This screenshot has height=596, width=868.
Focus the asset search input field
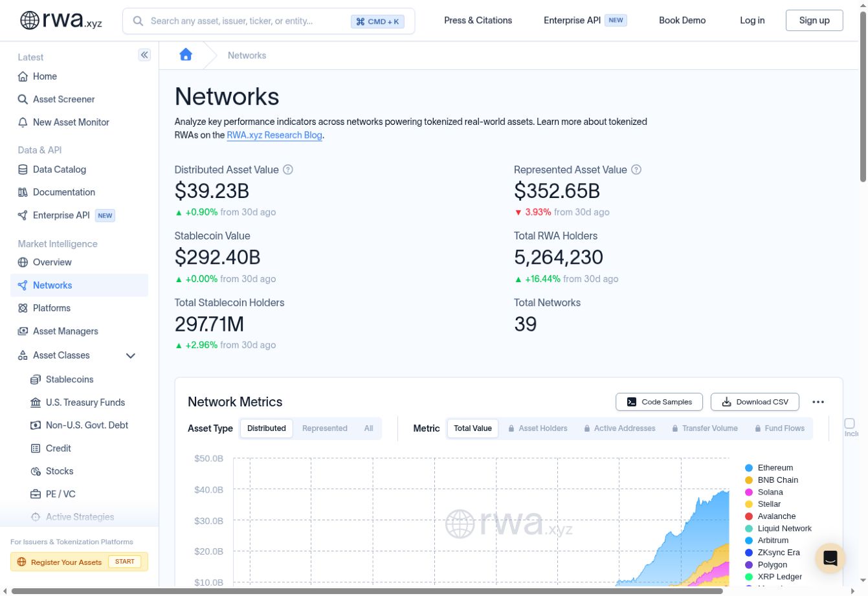[x=269, y=21]
